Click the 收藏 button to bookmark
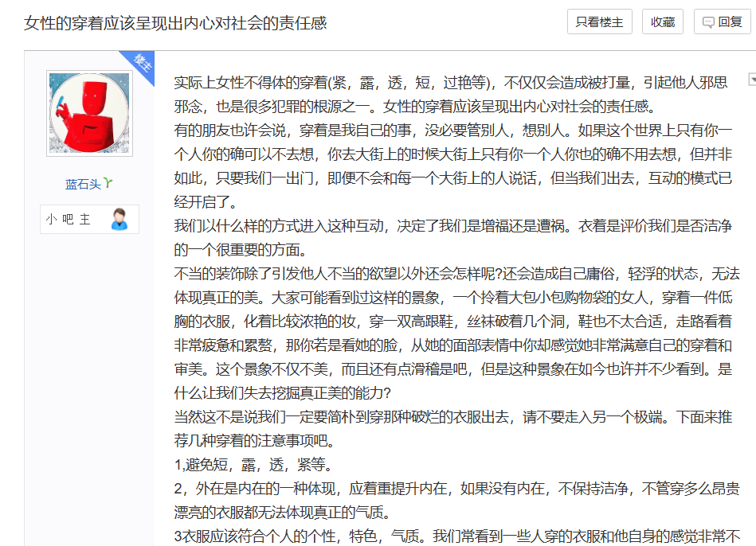The width and height of the screenshot is (756, 546). (663, 22)
